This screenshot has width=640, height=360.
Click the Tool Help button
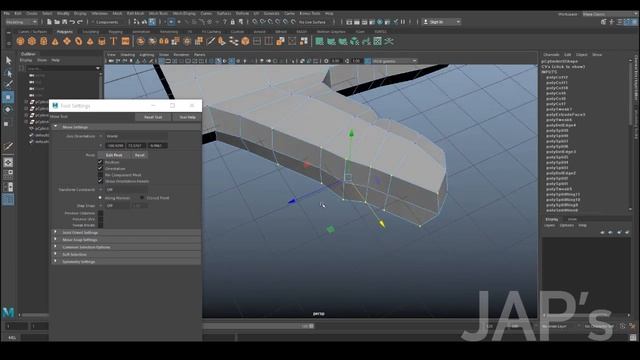point(187,117)
